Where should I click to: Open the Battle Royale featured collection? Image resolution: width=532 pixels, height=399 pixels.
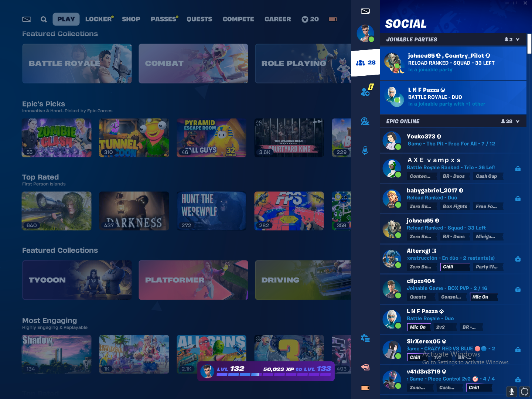77,64
